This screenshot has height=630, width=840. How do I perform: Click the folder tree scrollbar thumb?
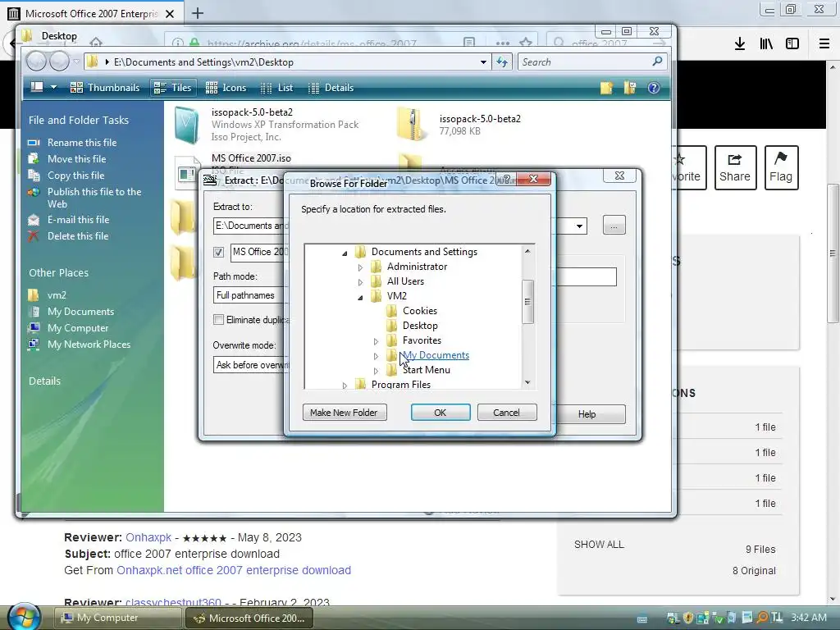(x=527, y=302)
